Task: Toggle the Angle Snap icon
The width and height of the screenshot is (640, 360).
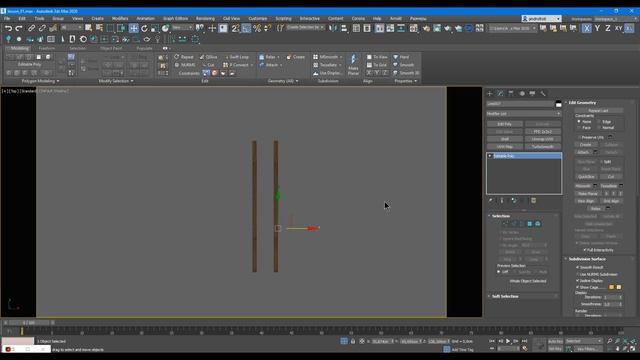Action: [x=246, y=28]
